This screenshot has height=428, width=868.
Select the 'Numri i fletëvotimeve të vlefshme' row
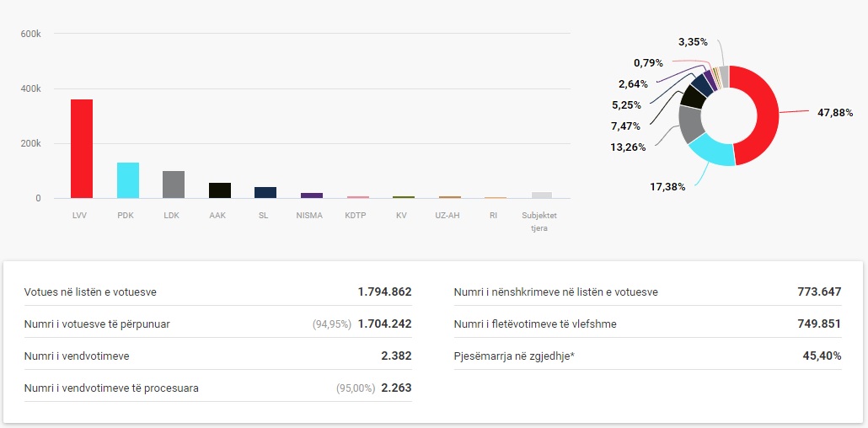point(647,324)
